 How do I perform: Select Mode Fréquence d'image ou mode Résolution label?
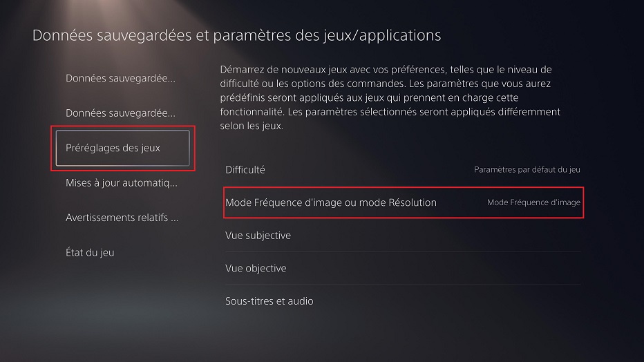point(330,202)
